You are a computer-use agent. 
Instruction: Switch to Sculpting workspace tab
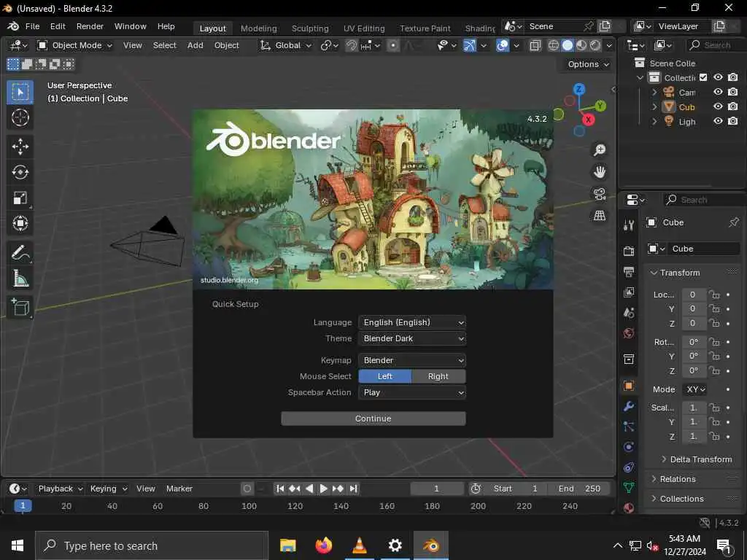310,28
